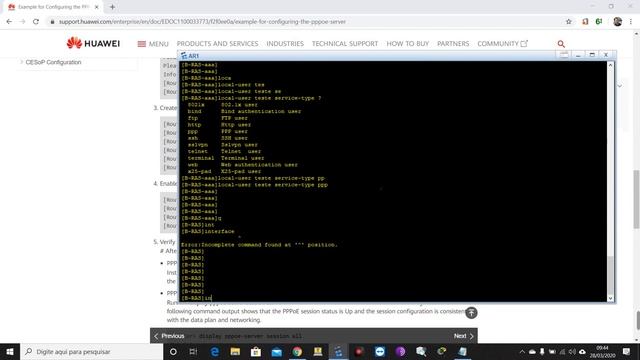Collapse section chevron at page right edge

click(620, 86)
